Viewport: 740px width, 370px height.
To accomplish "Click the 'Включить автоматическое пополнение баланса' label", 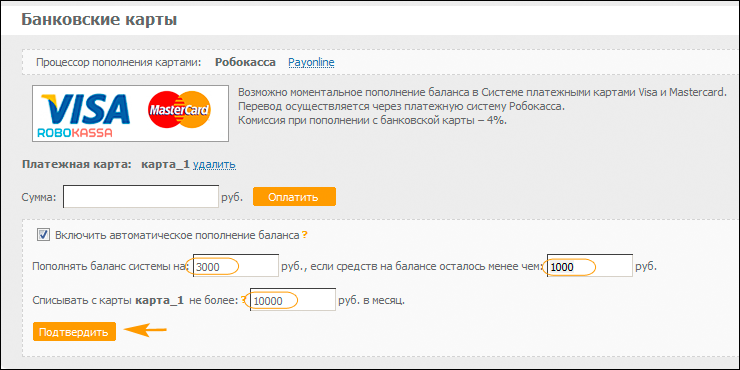I will 177,235.
